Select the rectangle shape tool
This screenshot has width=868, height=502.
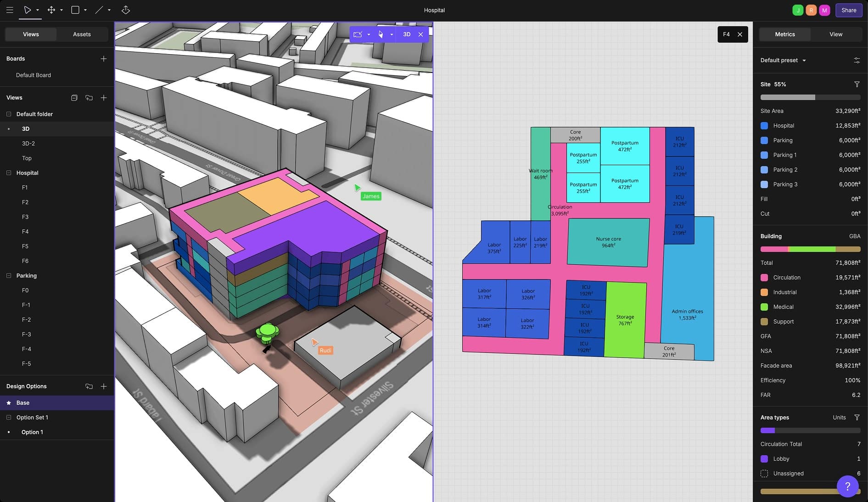(75, 10)
